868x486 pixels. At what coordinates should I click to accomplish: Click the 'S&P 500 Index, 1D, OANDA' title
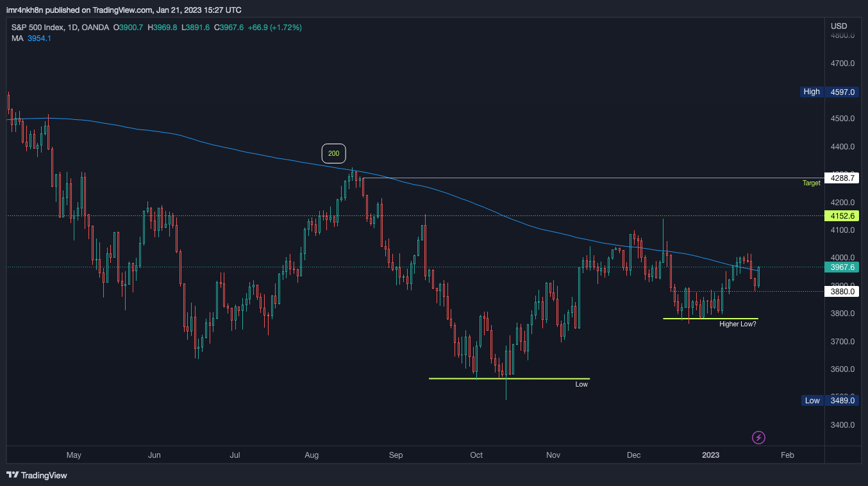coord(61,28)
